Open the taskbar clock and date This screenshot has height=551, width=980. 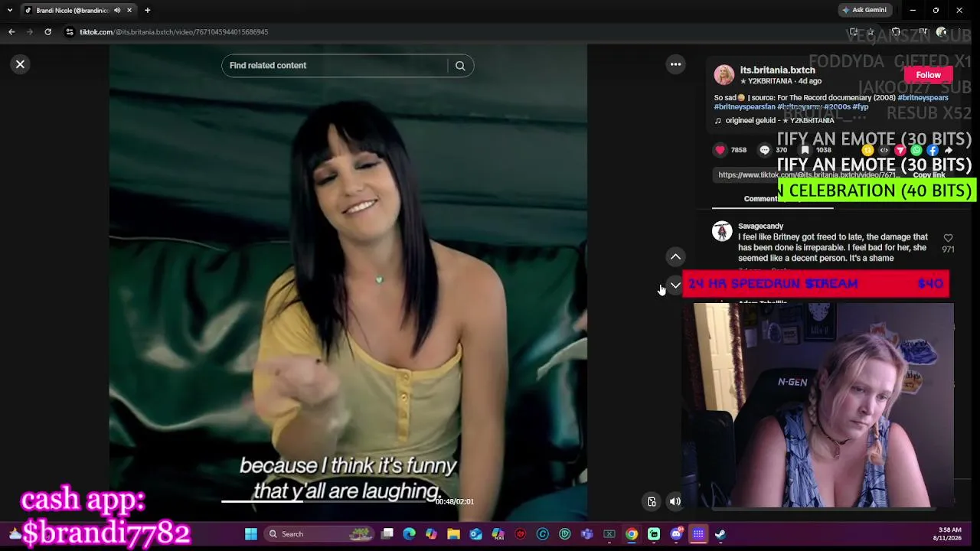(x=947, y=534)
